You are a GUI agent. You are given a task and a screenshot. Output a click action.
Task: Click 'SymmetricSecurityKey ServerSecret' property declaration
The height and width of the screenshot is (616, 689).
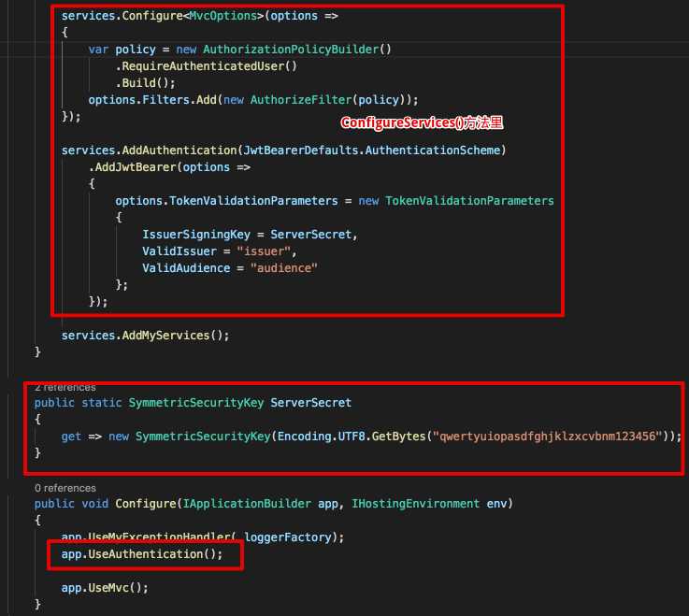point(240,403)
